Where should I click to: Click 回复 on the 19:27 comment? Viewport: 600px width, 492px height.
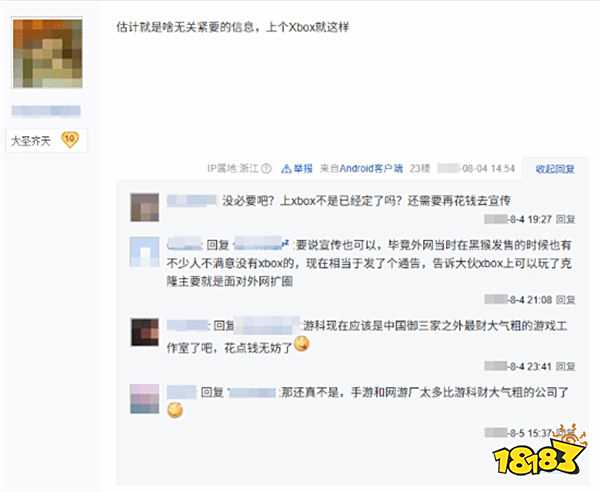(566, 219)
